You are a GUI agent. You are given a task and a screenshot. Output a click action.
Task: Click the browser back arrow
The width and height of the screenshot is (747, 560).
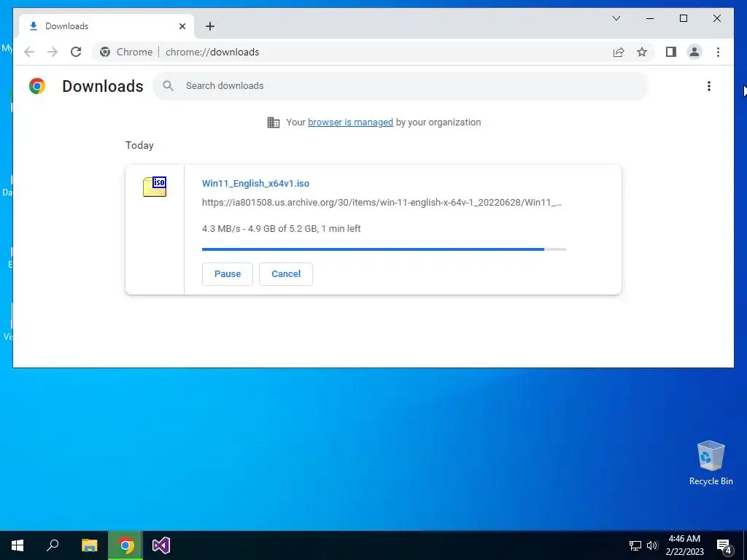point(29,52)
